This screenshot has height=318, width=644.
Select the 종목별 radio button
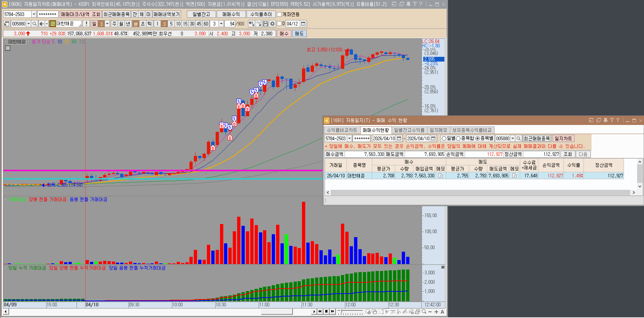tap(478, 138)
